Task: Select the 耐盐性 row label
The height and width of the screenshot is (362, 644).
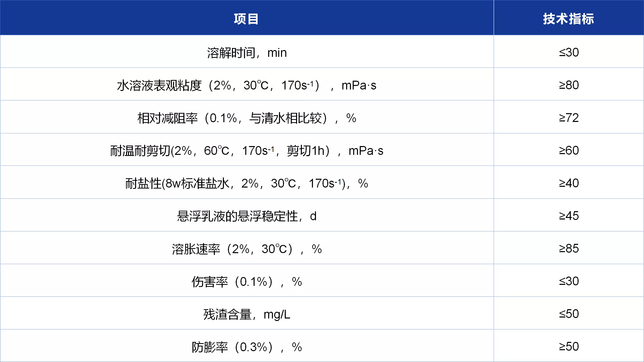Action: (x=247, y=184)
